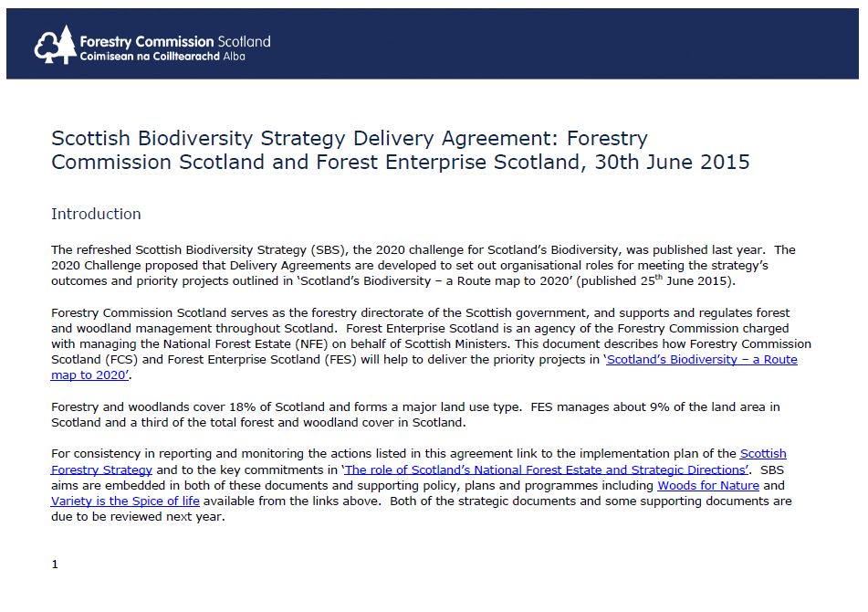
Task: Click paragraph starting "Forestry and woodlands cover 18%"
Action: click(x=415, y=415)
